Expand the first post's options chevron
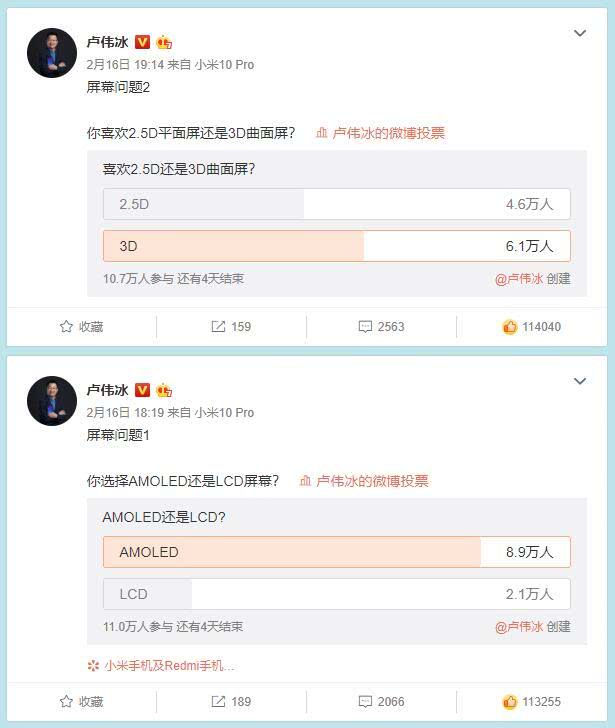615x728 pixels. (580, 34)
